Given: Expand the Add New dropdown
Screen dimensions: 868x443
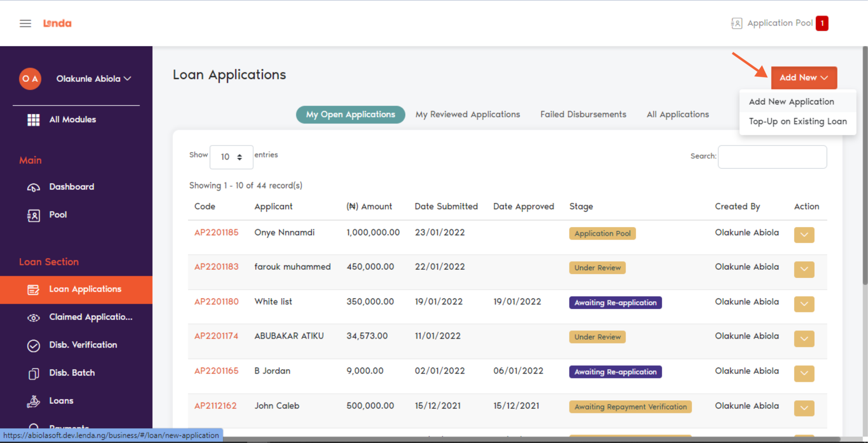Looking at the screenshot, I should point(804,78).
